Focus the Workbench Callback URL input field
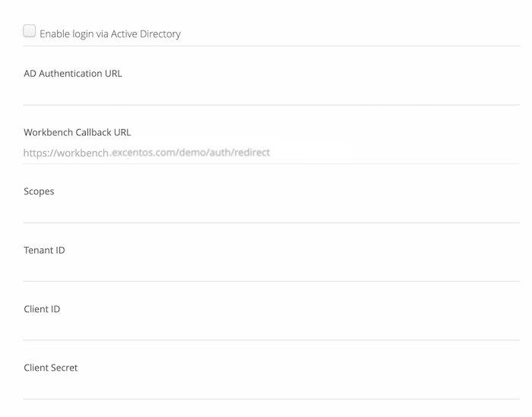The height and width of the screenshot is (417, 532). (271, 153)
